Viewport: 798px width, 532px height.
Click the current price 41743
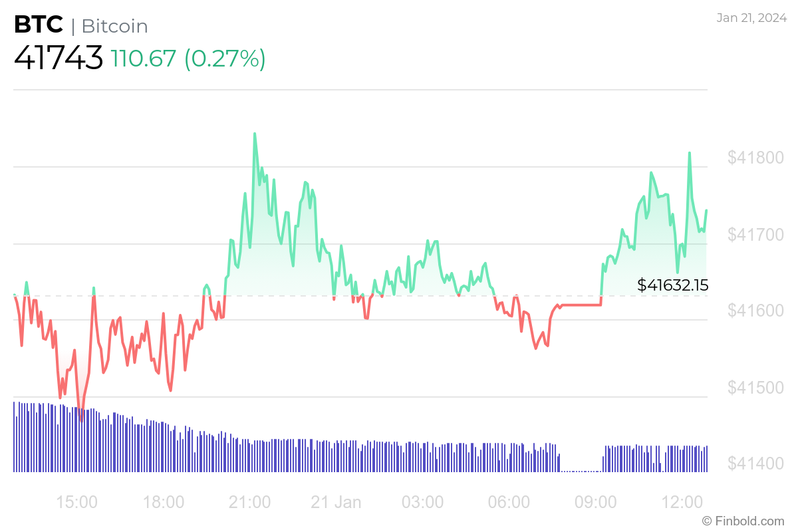59,59
